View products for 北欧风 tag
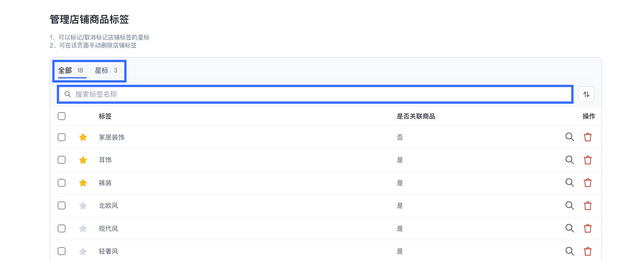This screenshot has height=262, width=644. pos(569,206)
